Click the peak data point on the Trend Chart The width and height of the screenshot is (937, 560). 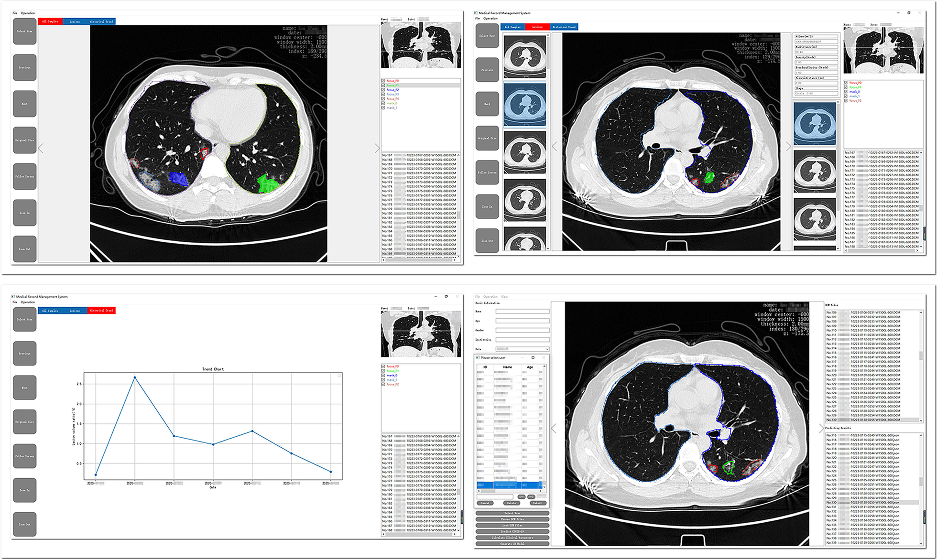(135, 377)
